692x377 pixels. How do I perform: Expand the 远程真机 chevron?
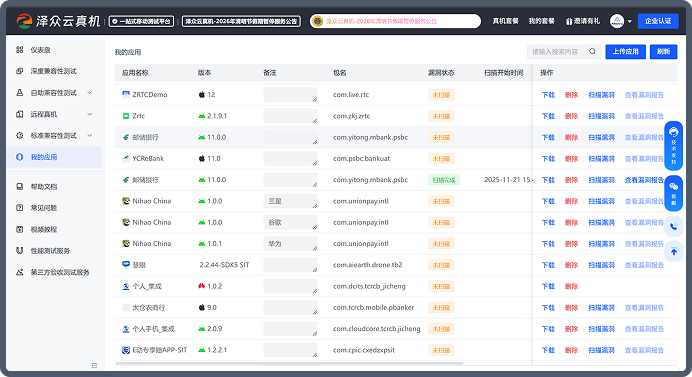pos(90,114)
